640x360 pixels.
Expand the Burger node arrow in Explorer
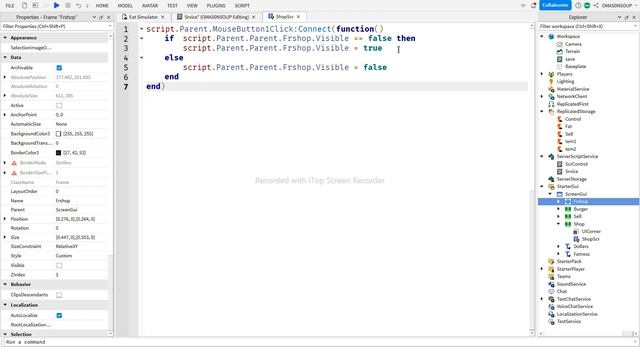559,209
